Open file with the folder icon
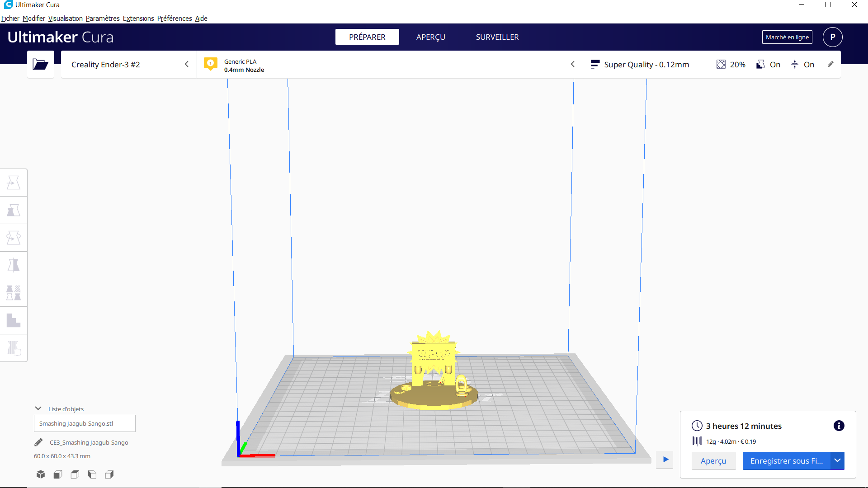This screenshot has width=868, height=488. point(41,64)
